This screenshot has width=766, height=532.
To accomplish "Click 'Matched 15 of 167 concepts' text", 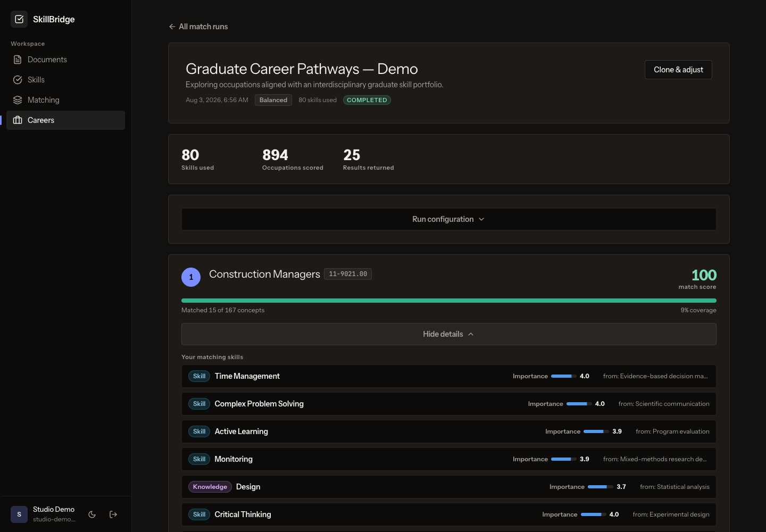I will click(x=223, y=310).
